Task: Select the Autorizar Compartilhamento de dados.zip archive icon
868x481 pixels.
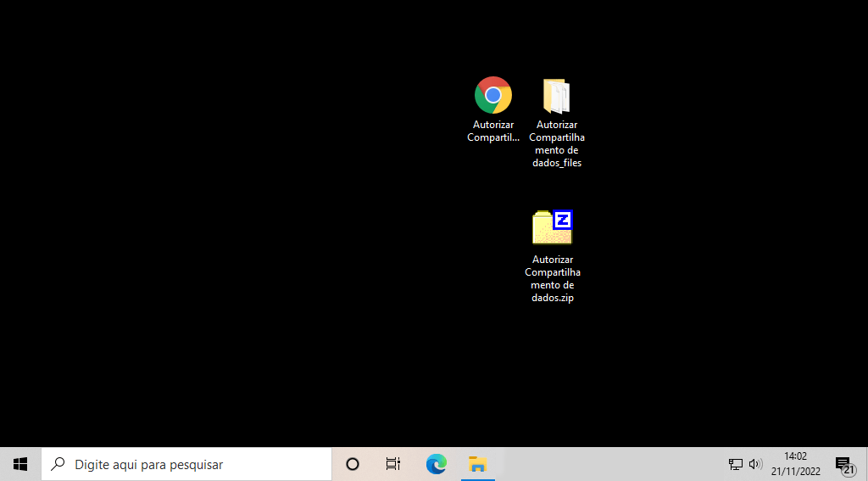Action: pos(552,228)
